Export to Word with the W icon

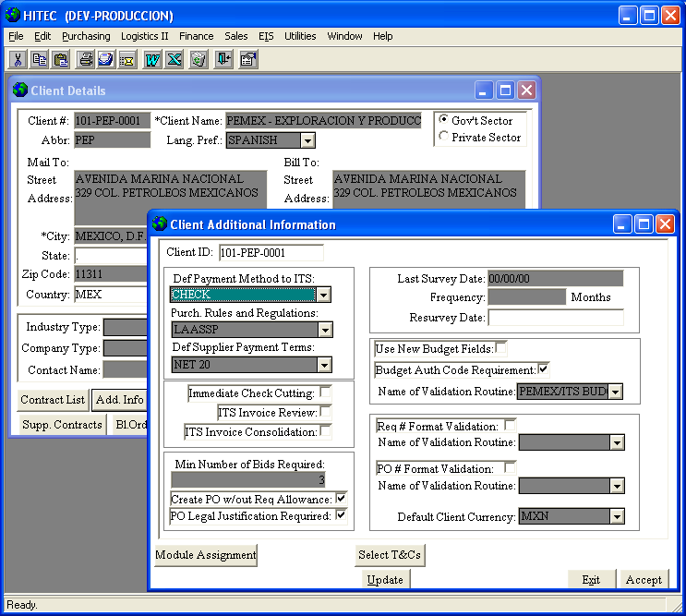pos(152,59)
